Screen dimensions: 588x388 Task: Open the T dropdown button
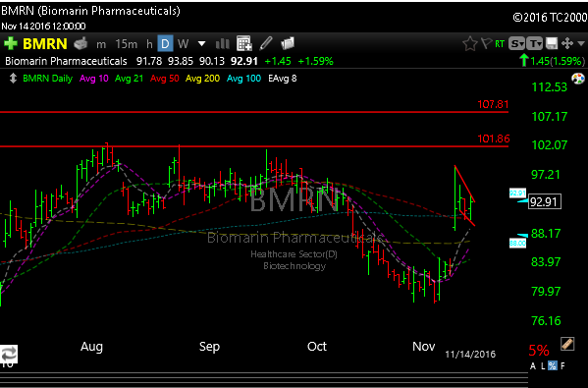[x=534, y=44]
